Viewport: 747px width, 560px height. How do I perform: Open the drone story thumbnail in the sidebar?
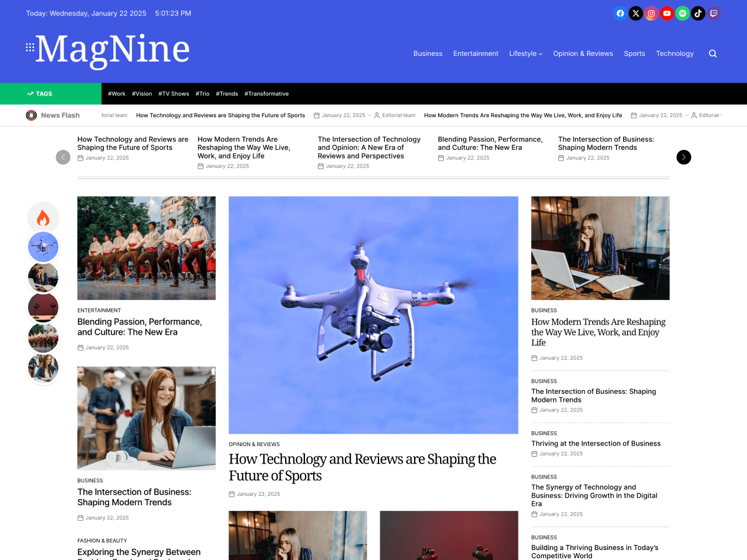point(43,247)
